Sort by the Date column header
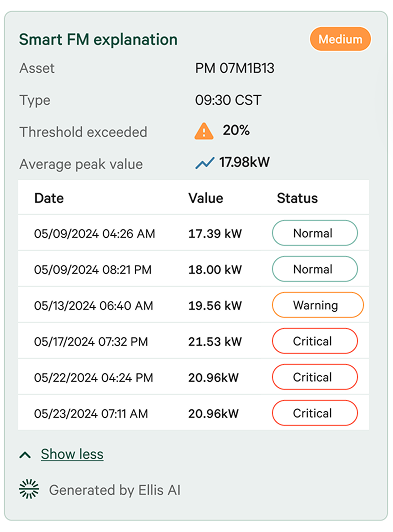 tap(49, 198)
